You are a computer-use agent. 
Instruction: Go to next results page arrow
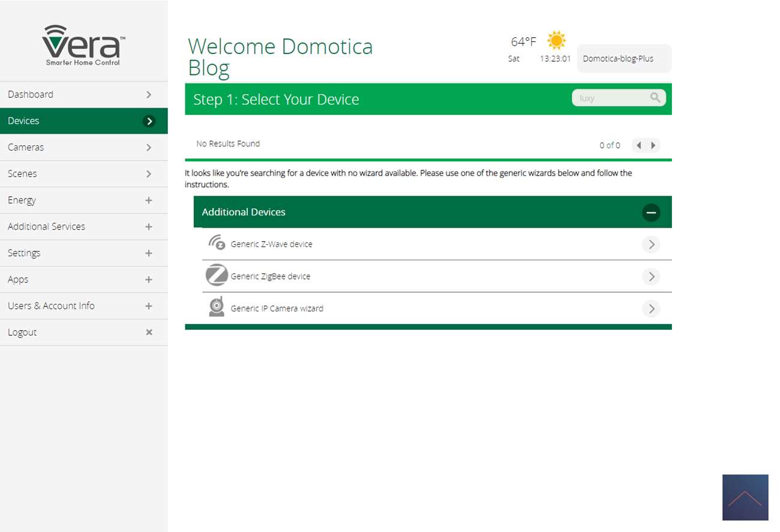653,145
